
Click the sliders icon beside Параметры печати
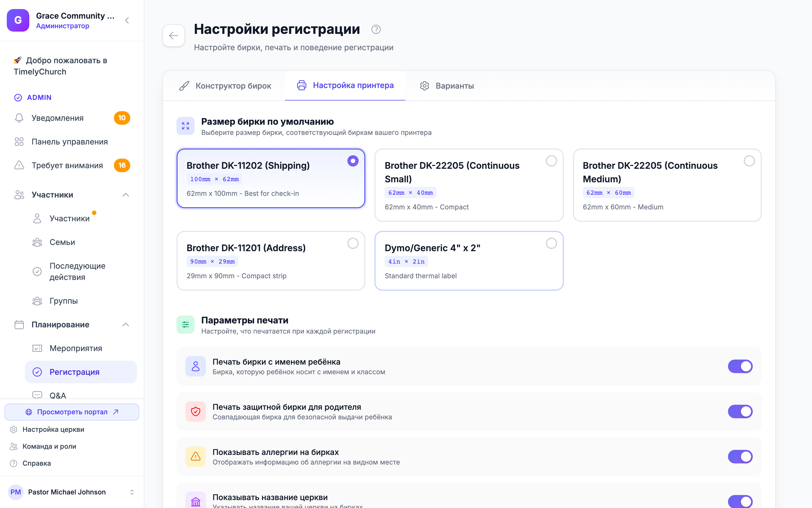[186, 325]
